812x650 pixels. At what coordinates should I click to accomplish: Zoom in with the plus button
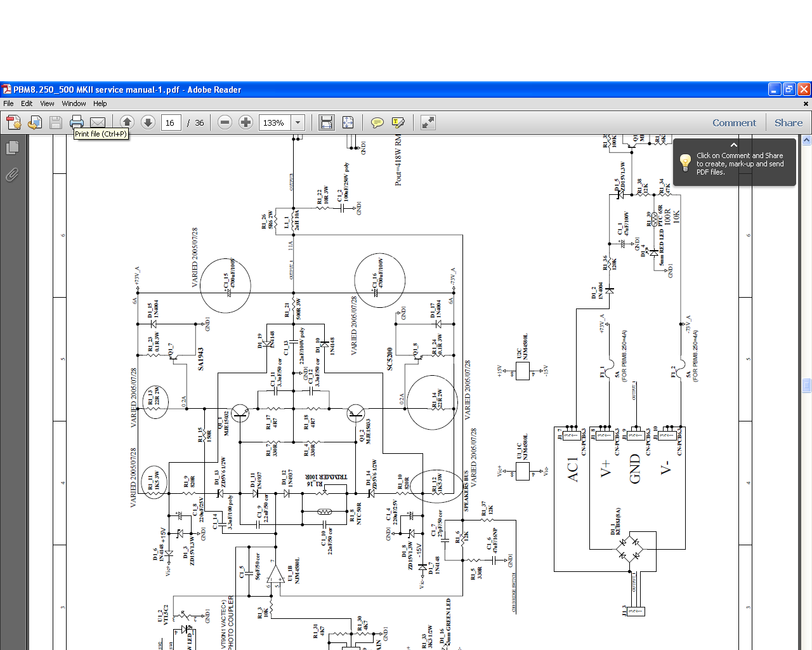click(x=246, y=123)
